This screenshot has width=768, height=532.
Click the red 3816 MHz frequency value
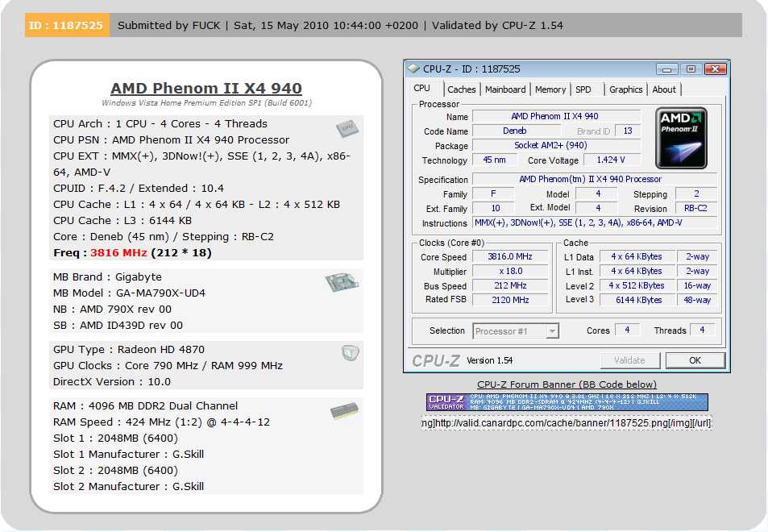tap(118, 253)
